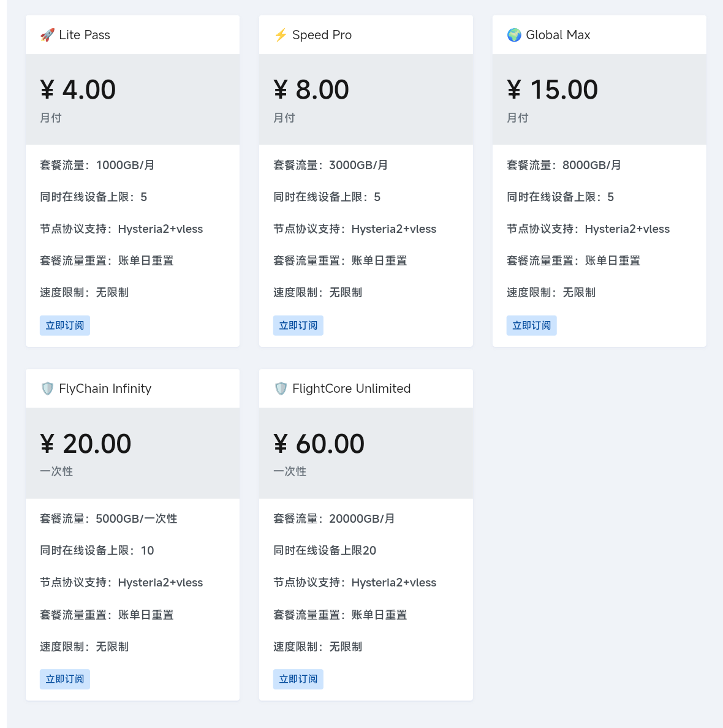
Task: Click Global Max device limit 5 line
Action: [x=560, y=197]
